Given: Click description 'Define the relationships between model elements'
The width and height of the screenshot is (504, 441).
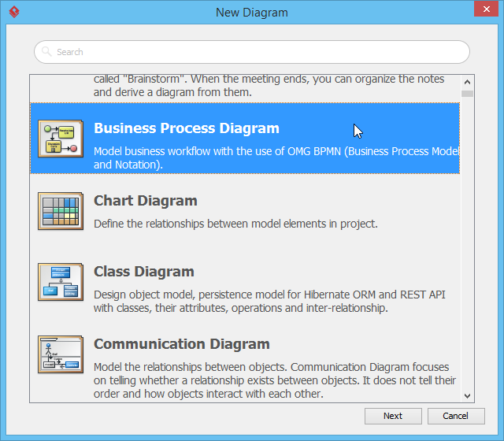Looking at the screenshot, I should click(235, 224).
